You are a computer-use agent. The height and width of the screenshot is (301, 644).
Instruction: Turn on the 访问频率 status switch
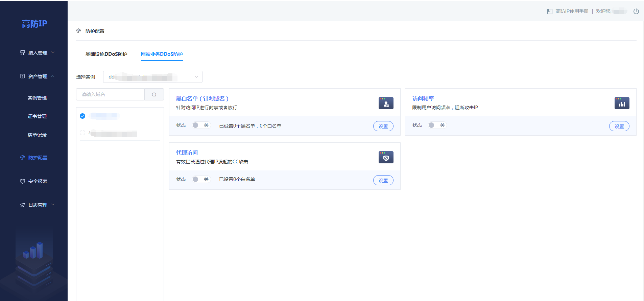[x=437, y=125]
